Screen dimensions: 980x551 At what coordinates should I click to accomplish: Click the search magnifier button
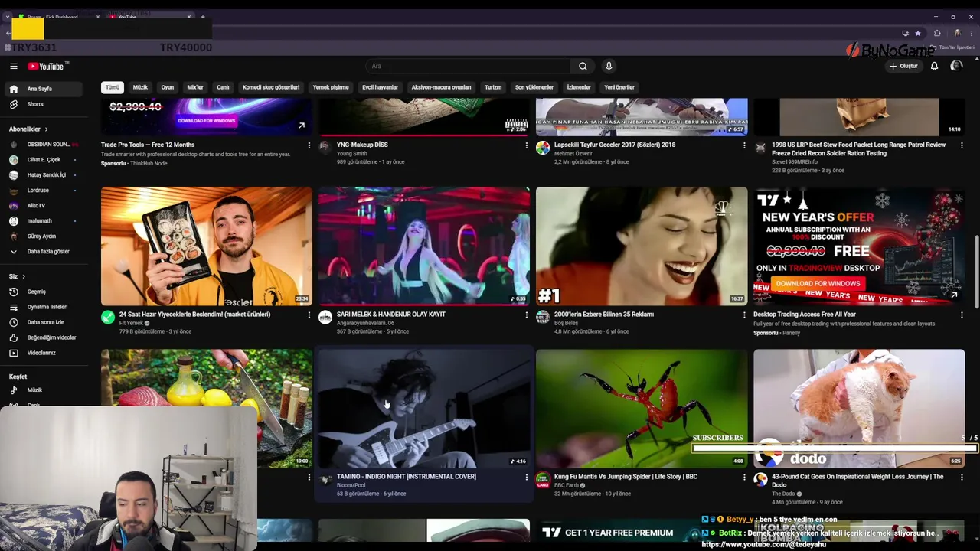pos(583,67)
